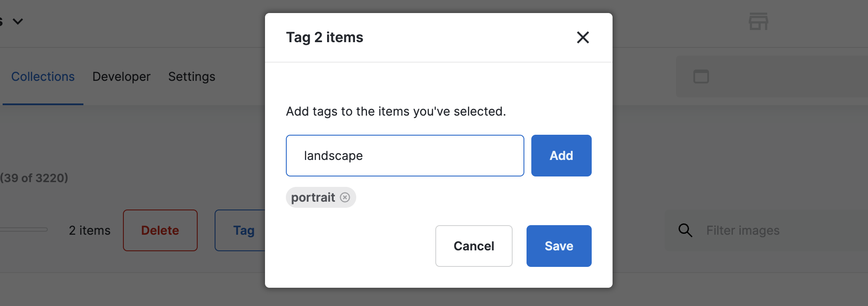Expand the top-left chevron dropdown
The width and height of the screenshot is (868, 306).
coord(18,21)
